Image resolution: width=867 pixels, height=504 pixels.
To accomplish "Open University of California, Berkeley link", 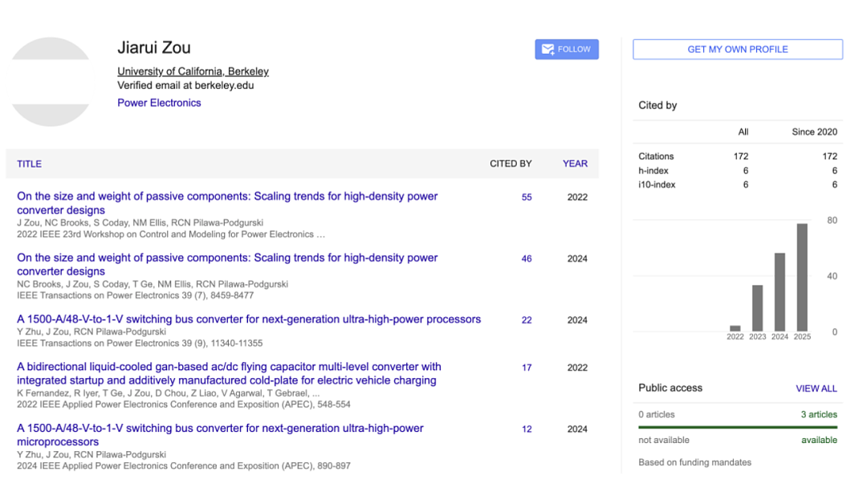I will (x=193, y=71).
